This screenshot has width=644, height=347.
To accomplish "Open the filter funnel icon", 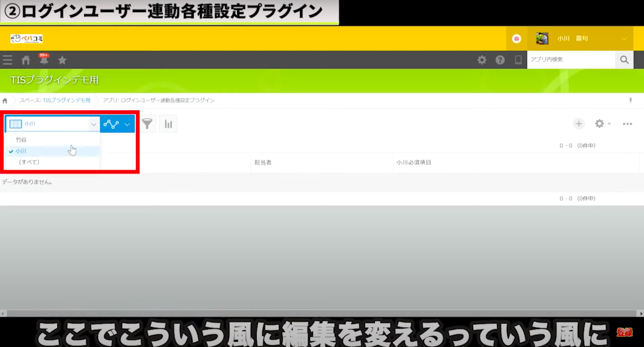I will tap(147, 124).
